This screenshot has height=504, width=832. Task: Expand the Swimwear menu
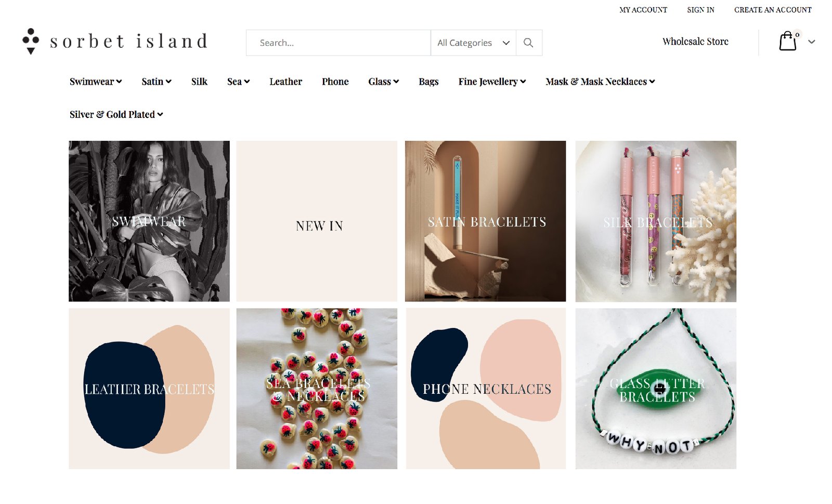[96, 82]
